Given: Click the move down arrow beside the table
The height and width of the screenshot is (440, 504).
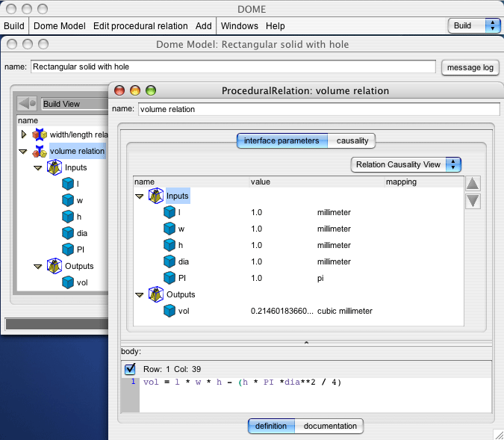Looking at the screenshot, I should [x=473, y=202].
